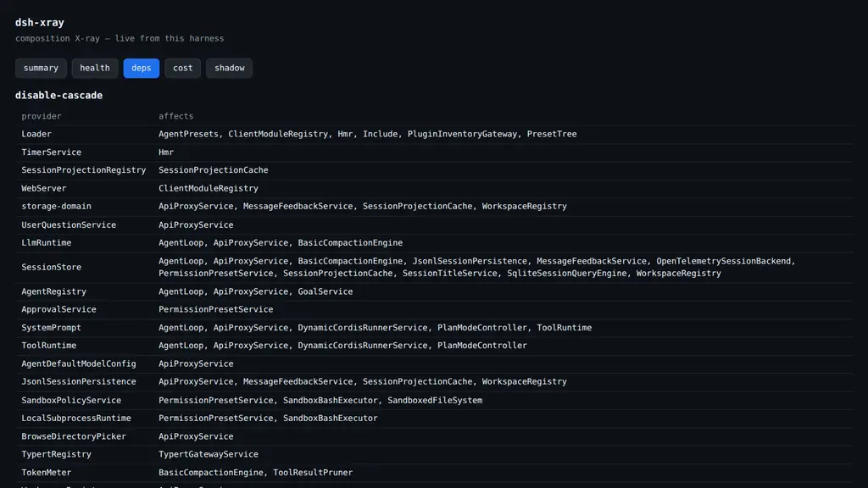
Task: Click the provider column header
Action: pyautogui.click(x=42, y=116)
